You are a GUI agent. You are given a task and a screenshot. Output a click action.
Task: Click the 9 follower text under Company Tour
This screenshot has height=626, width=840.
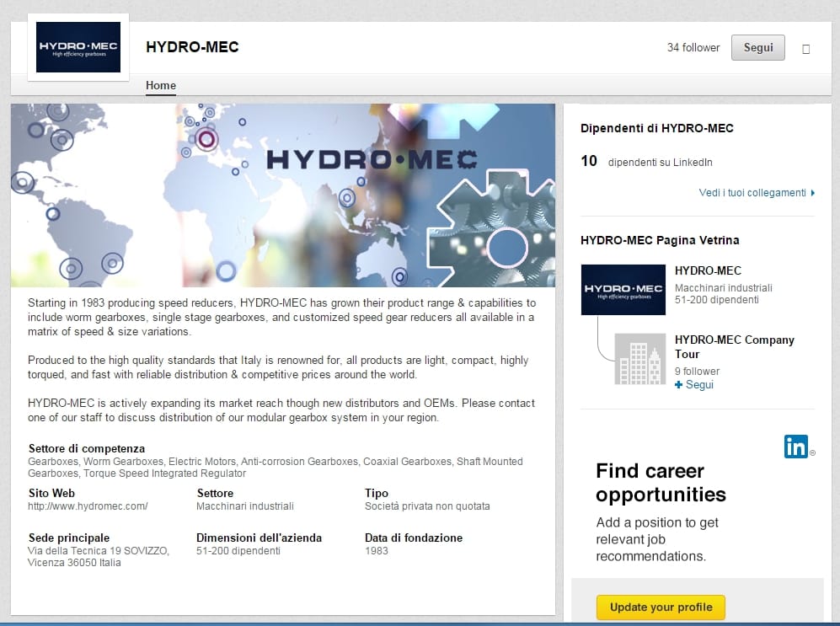pos(697,371)
